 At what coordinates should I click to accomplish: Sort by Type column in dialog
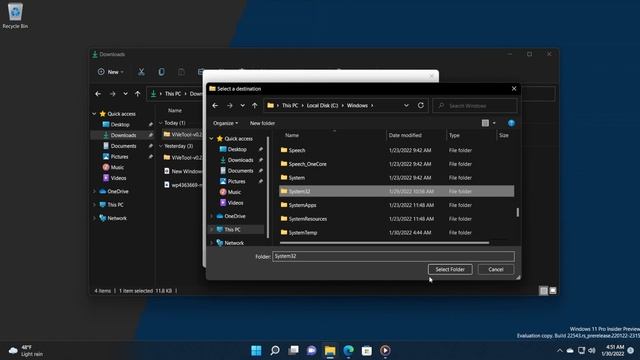pos(454,136)
